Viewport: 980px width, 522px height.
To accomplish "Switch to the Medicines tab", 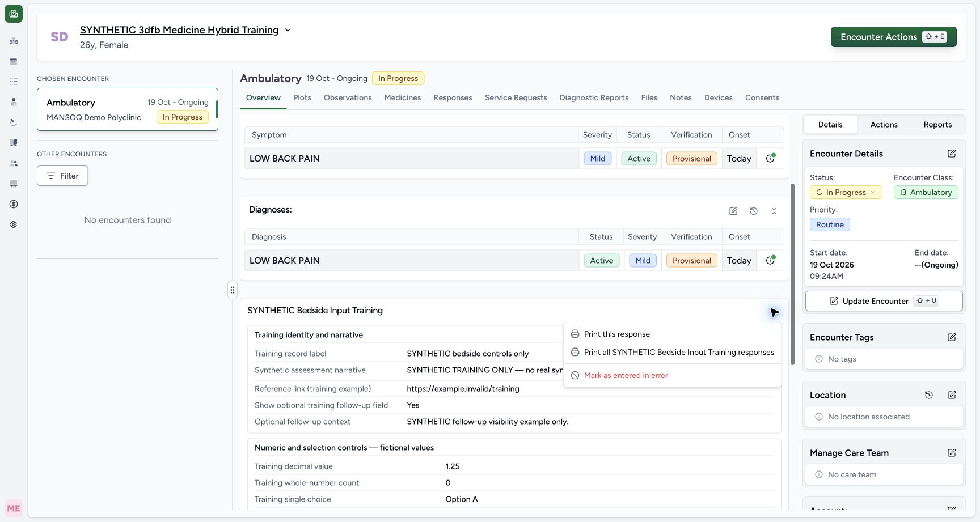I will pos(403,97).
